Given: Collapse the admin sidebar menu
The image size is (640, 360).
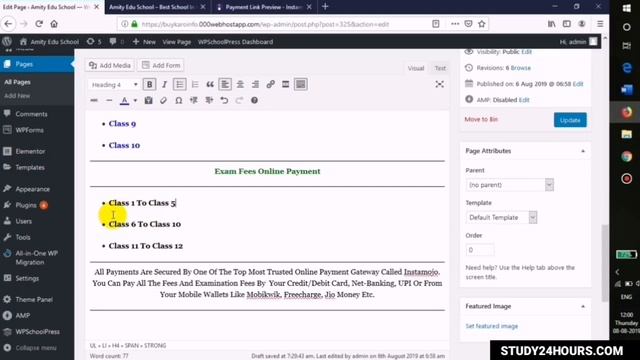Looking at the screenshot, I should coord(37,348).
